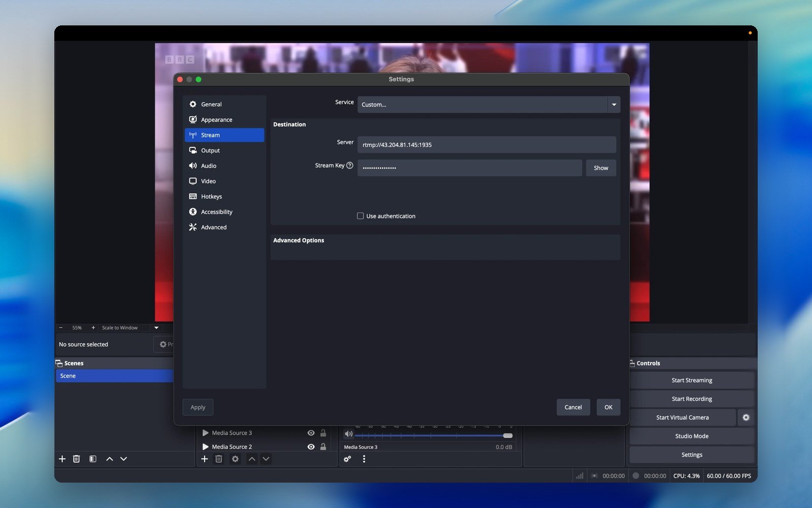812x508 pixels.
Task: Lock Media Source 3
Action: click(323, 433)
